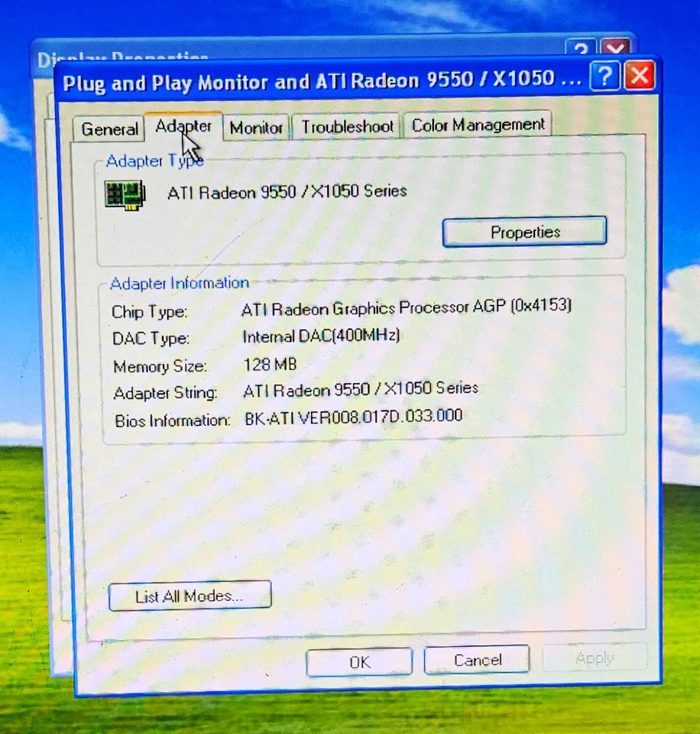Switch to the General tab
700x734 pixels.
click(x=108, y=128)
